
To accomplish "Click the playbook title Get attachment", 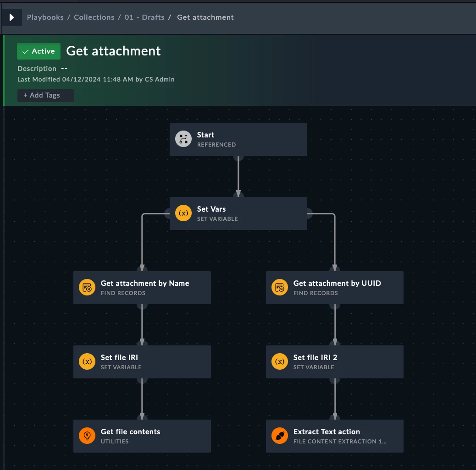I will tap(113, 51).
